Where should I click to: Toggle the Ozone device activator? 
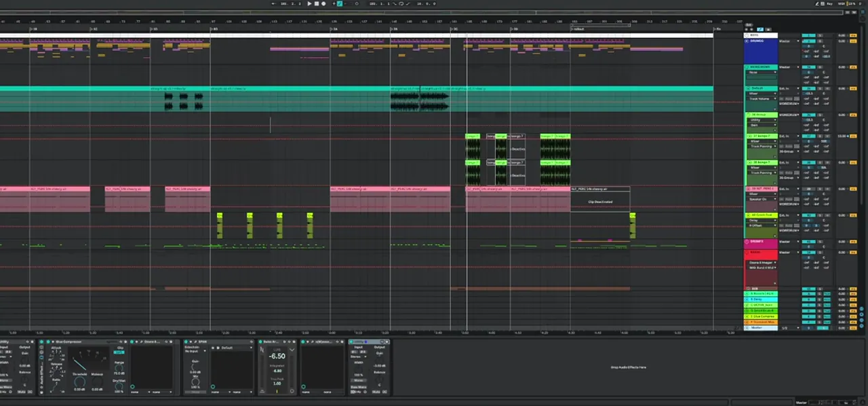132,342
